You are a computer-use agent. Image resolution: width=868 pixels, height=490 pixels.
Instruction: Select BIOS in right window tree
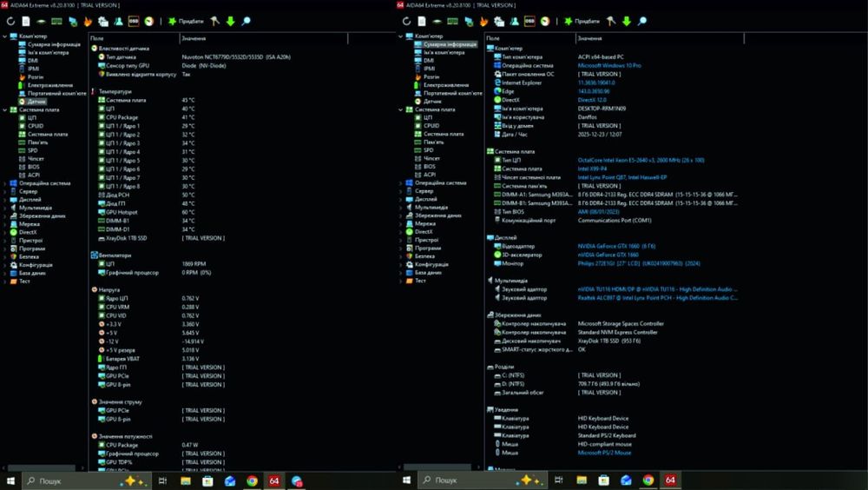pyautogui.click(x=425, y=167)
